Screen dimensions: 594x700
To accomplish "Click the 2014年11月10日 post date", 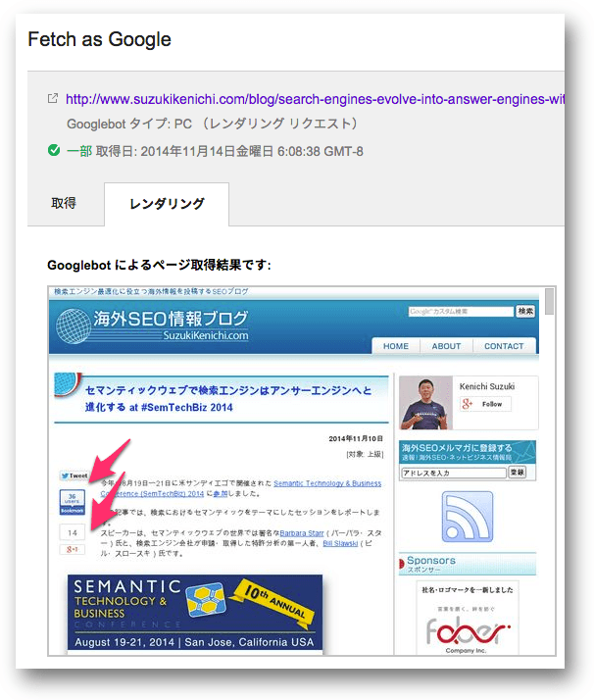I will [x=356, y=439].
